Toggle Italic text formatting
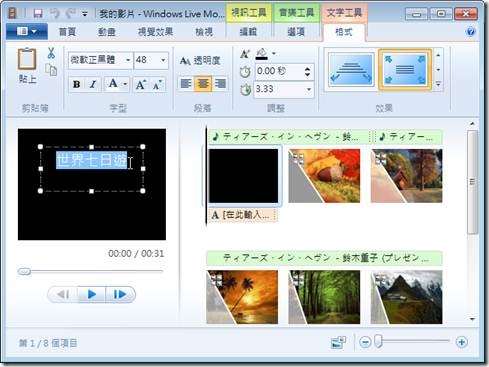489x367 pixels. 93,84
